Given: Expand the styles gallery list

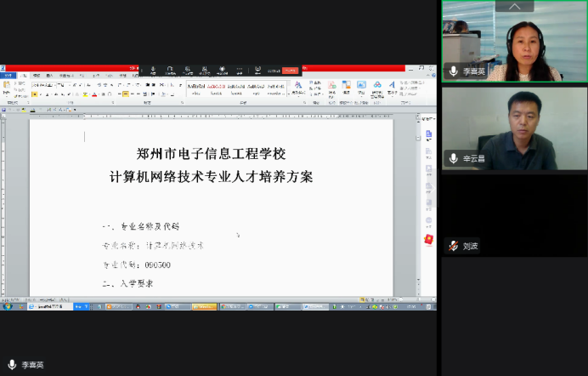Looking at the screenshot, I should coord(289,94).
